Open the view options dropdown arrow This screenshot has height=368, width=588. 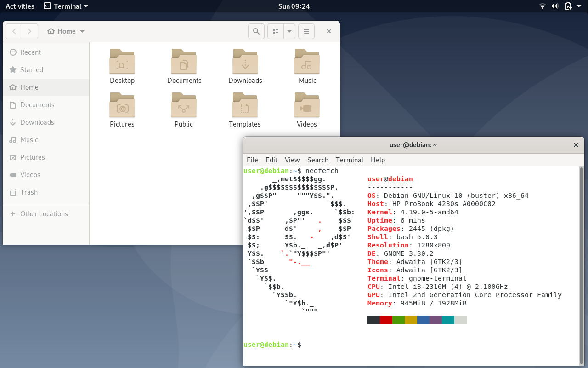288,31
